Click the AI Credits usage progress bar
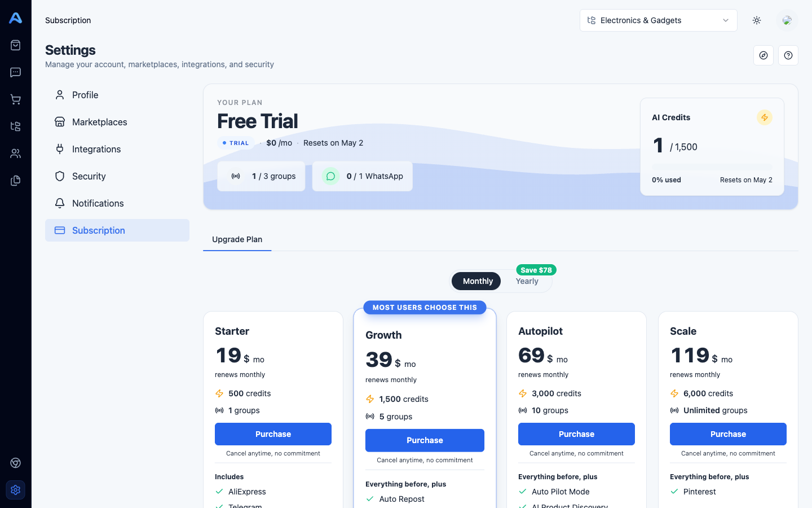 pyautogui.click(x=712, y=165)
